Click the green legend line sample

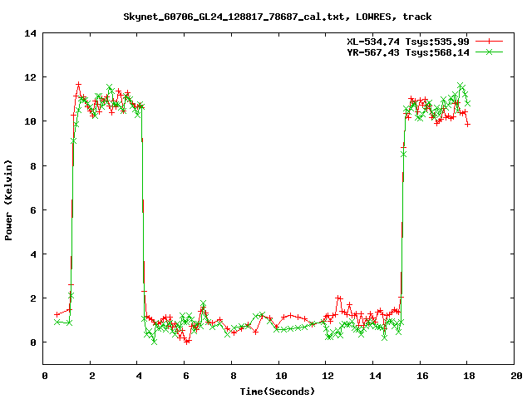pyautogui.click(x=489, y=52)
